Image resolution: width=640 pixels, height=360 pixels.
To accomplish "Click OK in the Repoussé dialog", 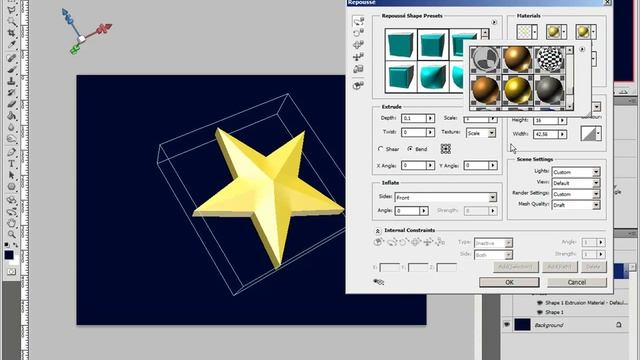I will (509, 282).
